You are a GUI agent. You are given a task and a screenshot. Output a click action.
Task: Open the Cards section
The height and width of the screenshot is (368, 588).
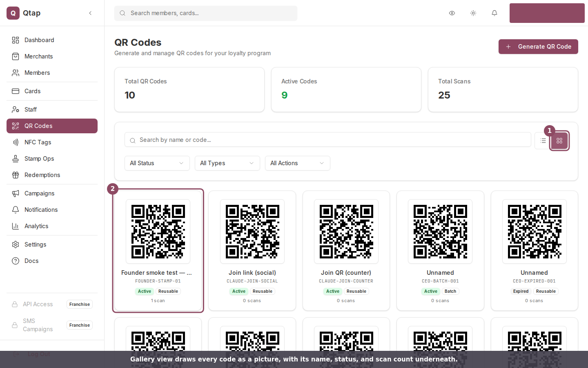[x=52, y=91]
